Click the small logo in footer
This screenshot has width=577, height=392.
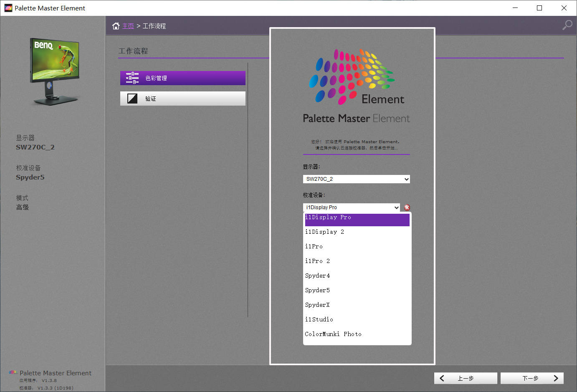coord(13,372)
